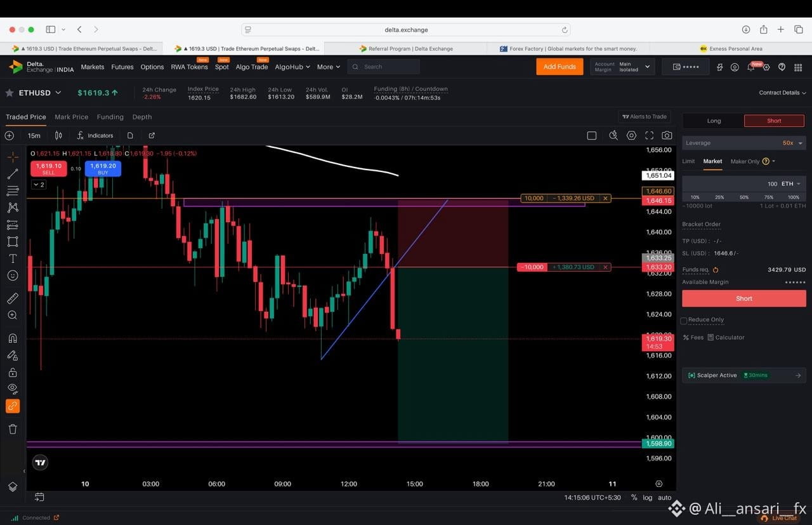The image size is (812, 525).
Task: Expand the Maker Only options arrow
Action: coord(774,161)
